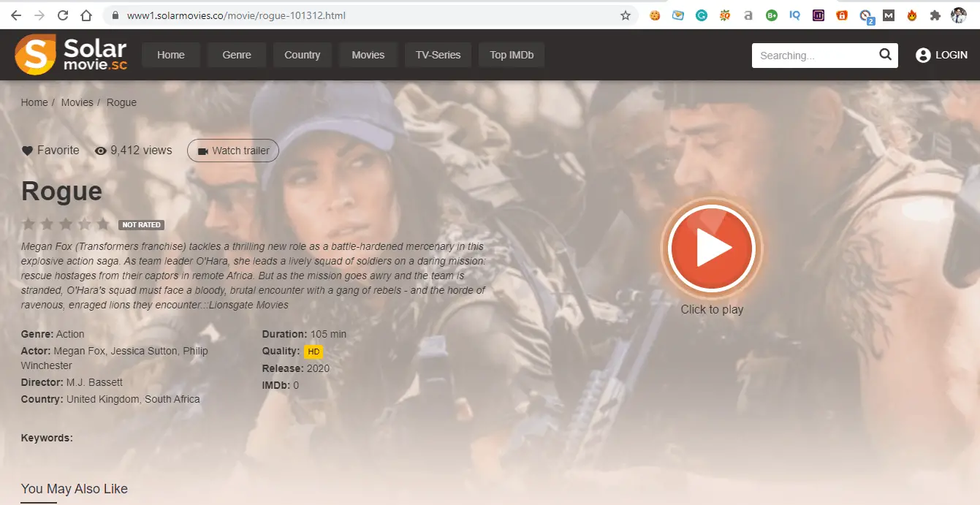Open the gray letter 'a' extension
The width and height of the screenshot is (980, 505).
(748, 15)
